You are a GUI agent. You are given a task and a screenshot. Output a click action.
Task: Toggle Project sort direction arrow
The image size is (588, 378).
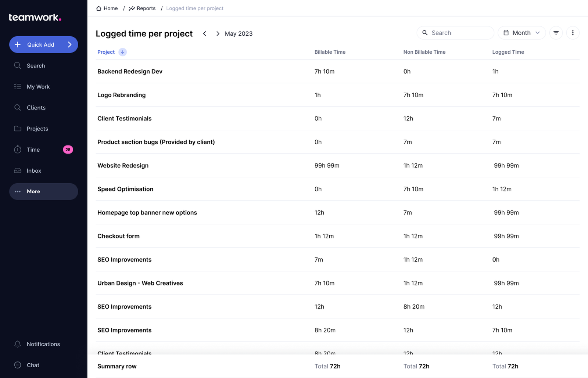[123, 52]
